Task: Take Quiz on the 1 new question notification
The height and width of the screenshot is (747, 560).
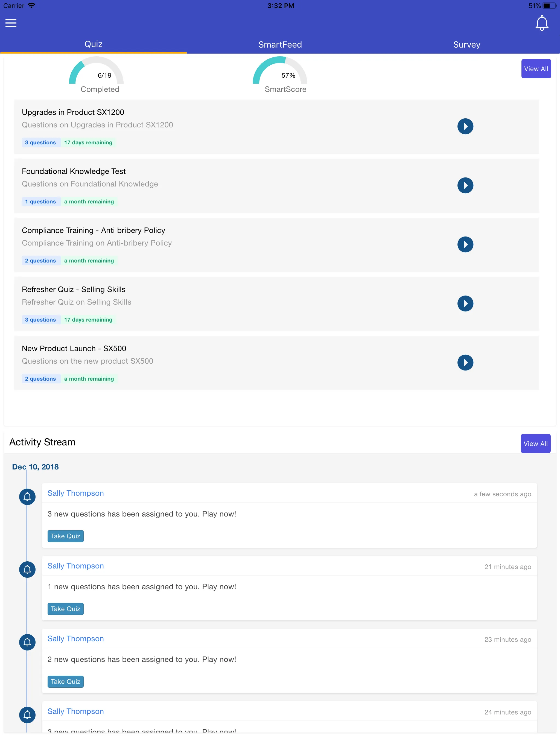Action: click(65, 609)
